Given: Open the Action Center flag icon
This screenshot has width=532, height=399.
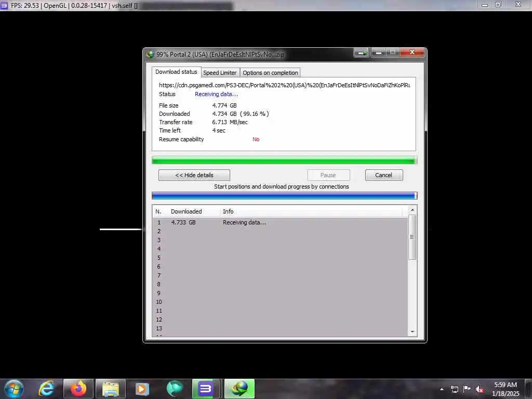Looking at the screenshot, I should [x=467, y=389].
